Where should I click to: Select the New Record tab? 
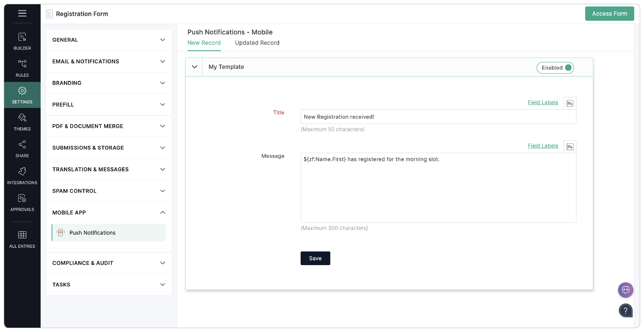pyautogui.click(x=204, y=43)
